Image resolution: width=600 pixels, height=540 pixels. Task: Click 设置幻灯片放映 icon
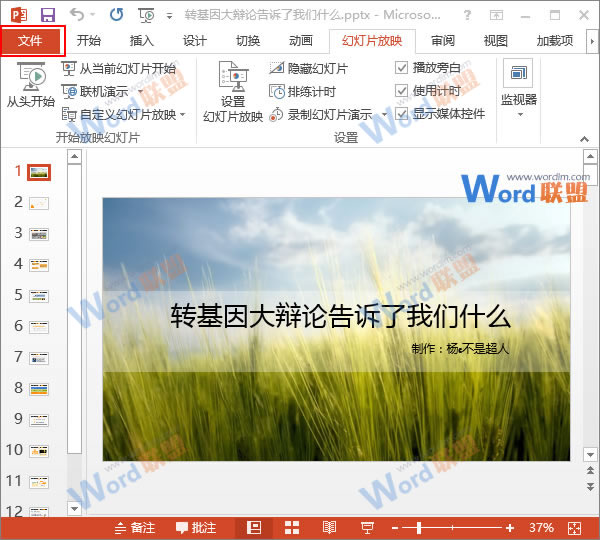point(233,92)
